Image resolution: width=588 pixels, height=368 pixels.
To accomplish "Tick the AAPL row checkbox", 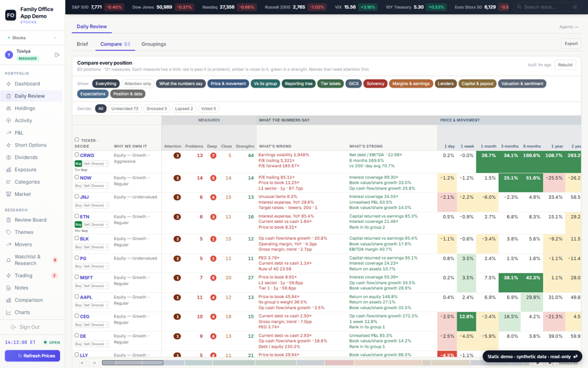I will click(x=77, y=296).
